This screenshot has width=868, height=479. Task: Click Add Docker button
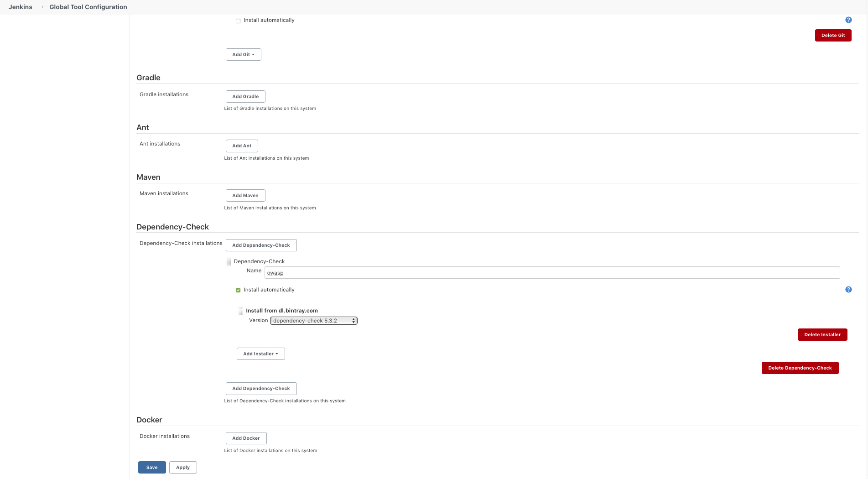(x=246, y=438)
